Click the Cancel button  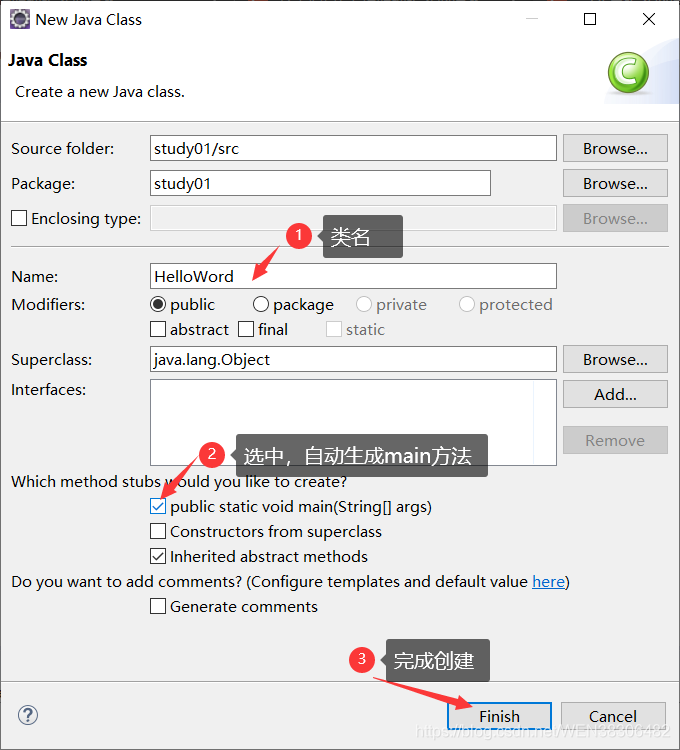pyautogui.click(x=613, y=716)
